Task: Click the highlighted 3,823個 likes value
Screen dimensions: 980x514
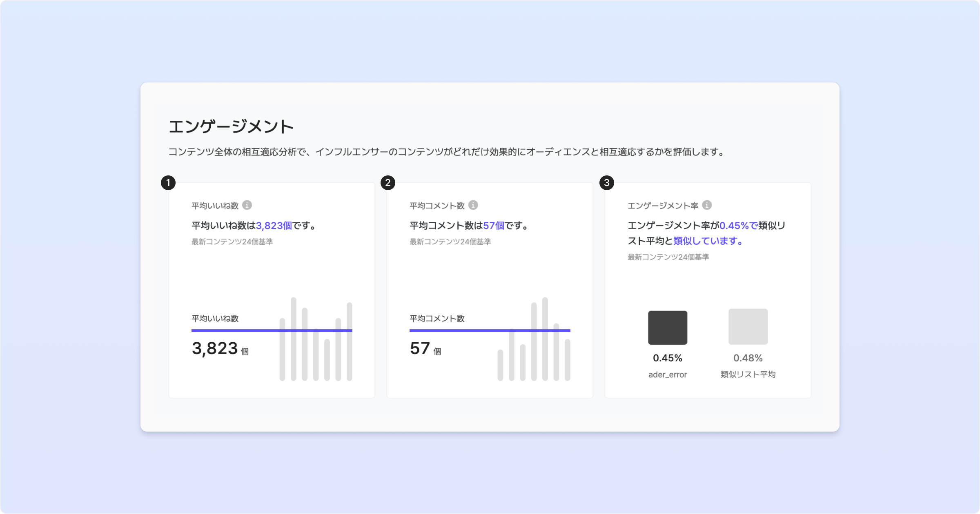Action: click(274, 226)
